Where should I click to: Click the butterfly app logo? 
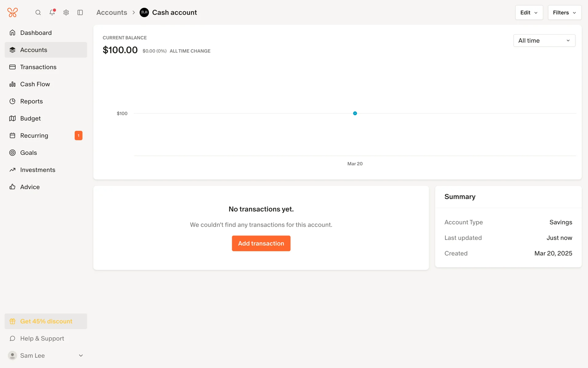tap(13, 13)
